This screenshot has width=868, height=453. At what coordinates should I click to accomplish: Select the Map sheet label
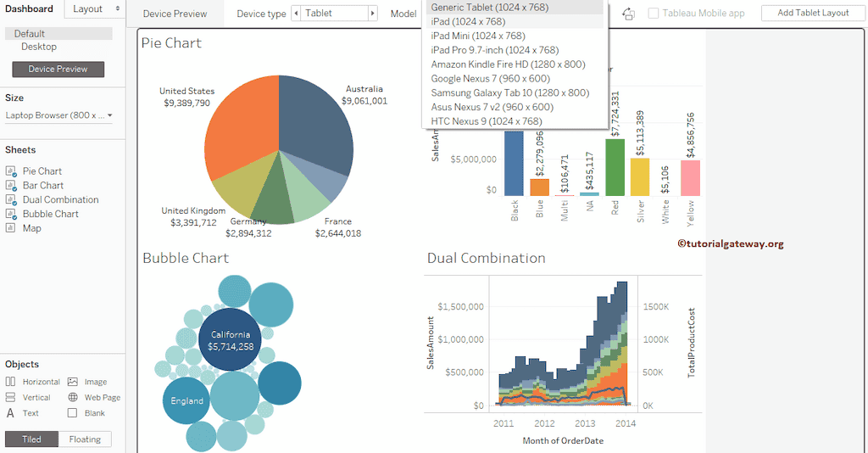(31, 228)
